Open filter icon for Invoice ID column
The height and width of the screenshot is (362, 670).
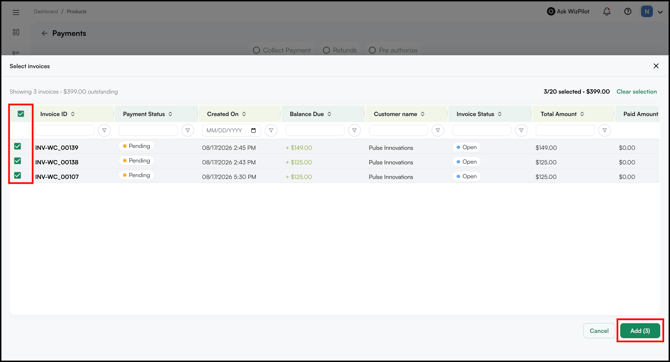click(104, 130)
